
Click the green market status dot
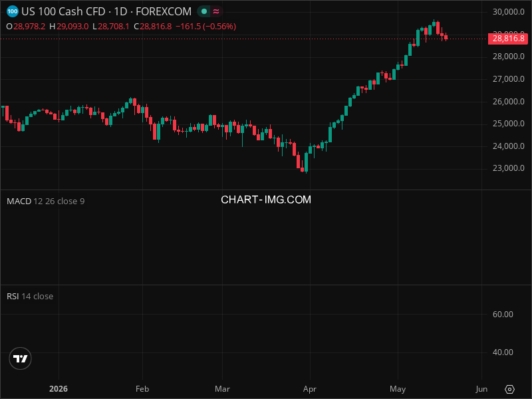point(204,11)
